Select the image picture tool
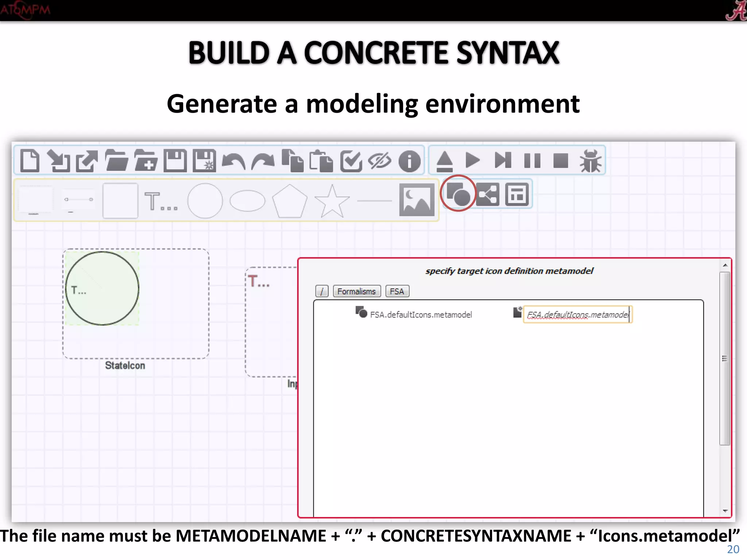This screenshot has height=560, width=747. point(417,200)
